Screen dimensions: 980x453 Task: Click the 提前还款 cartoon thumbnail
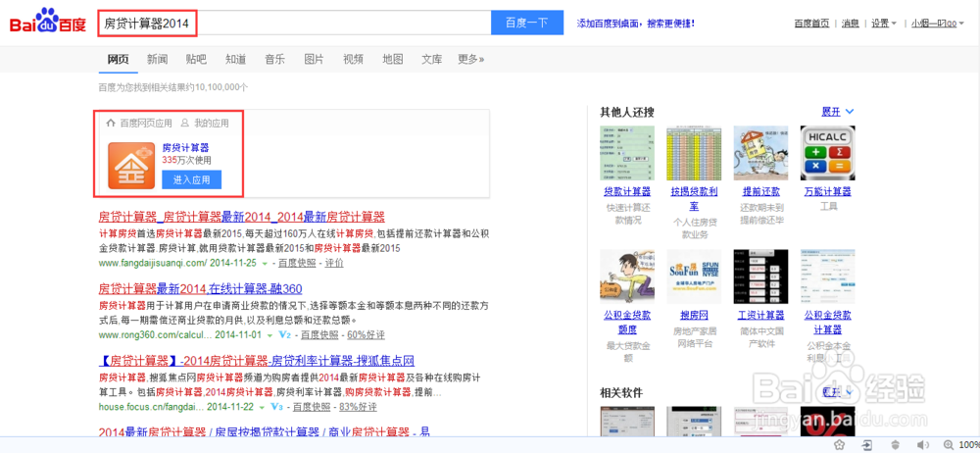coord(760,153)
